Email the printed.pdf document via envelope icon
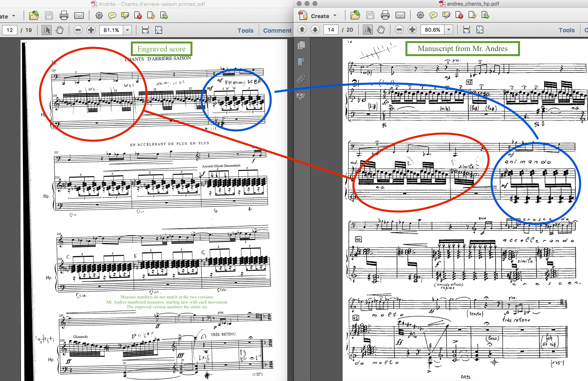 pyautogui.click(x=79, y=16)
